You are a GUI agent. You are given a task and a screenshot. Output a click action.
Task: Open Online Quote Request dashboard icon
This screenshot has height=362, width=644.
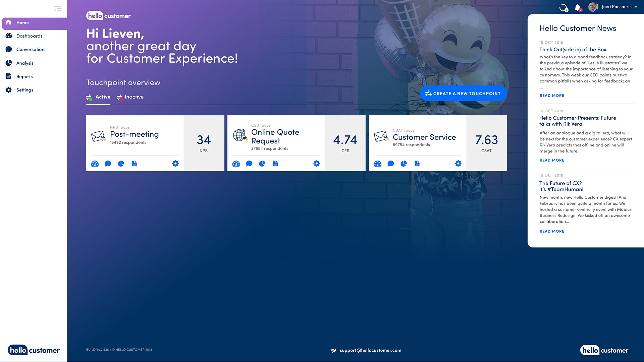(236, 164)
